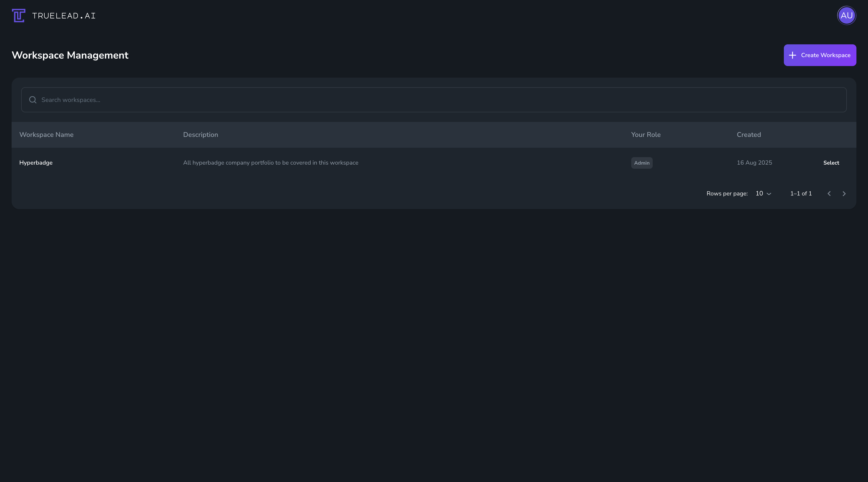Screen dimensions: 868x482
Task: Click the Hyperbadge description text
Action: [271, 163]
